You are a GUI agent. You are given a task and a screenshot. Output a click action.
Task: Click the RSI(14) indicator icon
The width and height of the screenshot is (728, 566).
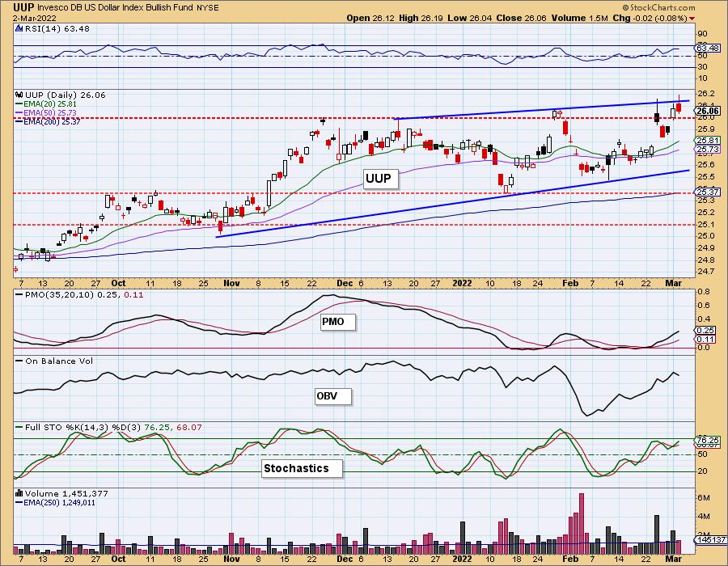(x=19, y=28)
